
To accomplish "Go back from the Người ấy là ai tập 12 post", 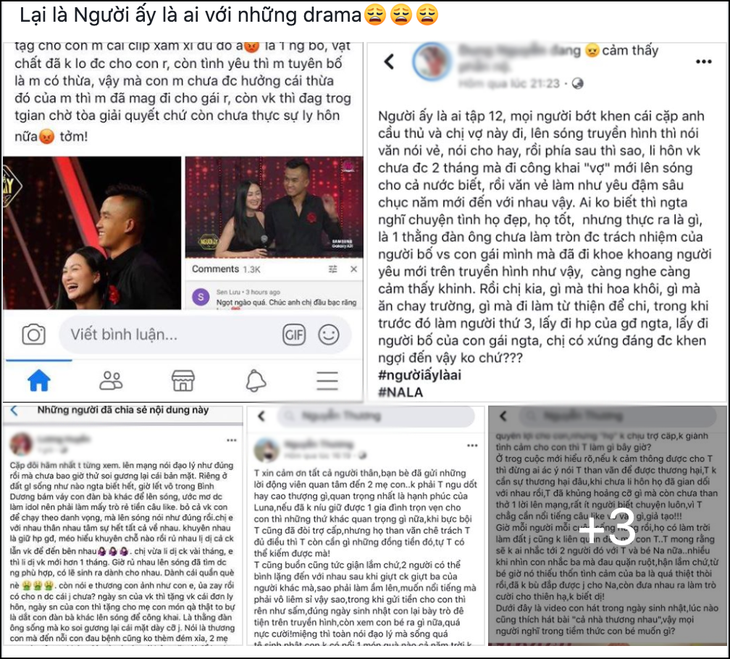I will coord(389,61).
